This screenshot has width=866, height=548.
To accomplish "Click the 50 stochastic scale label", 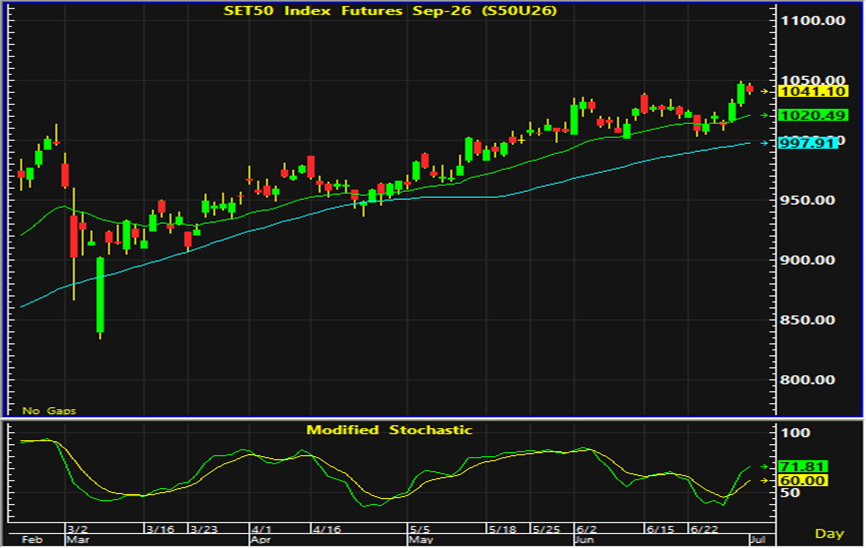I will coord(791,492).
